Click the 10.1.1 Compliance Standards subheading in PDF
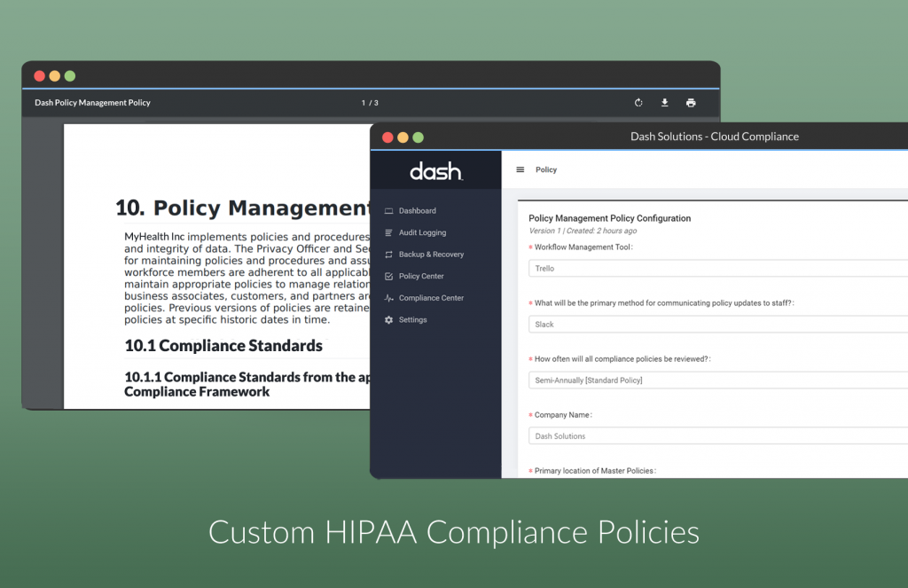This screenshot has height=588, width=908. (x=247, y=385)
